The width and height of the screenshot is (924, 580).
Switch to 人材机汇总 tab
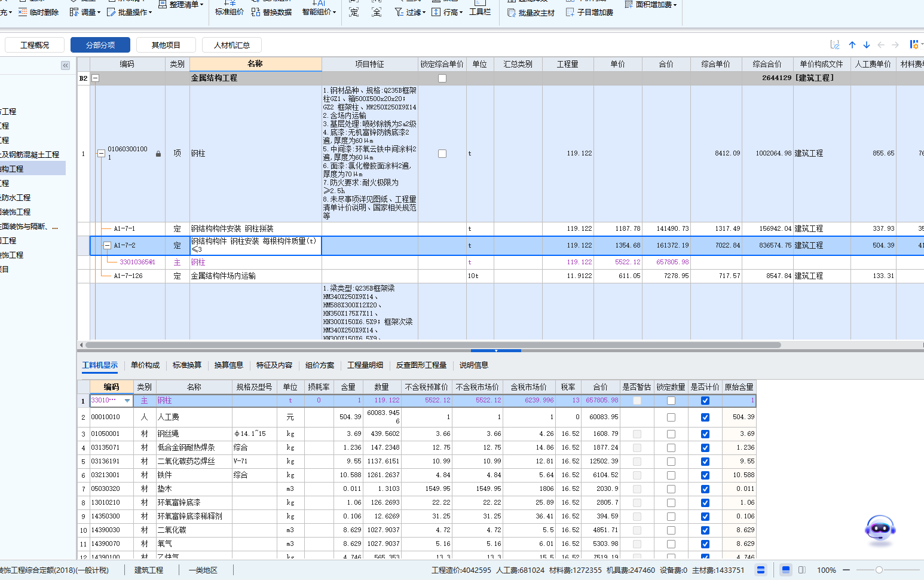coord(231,45)
